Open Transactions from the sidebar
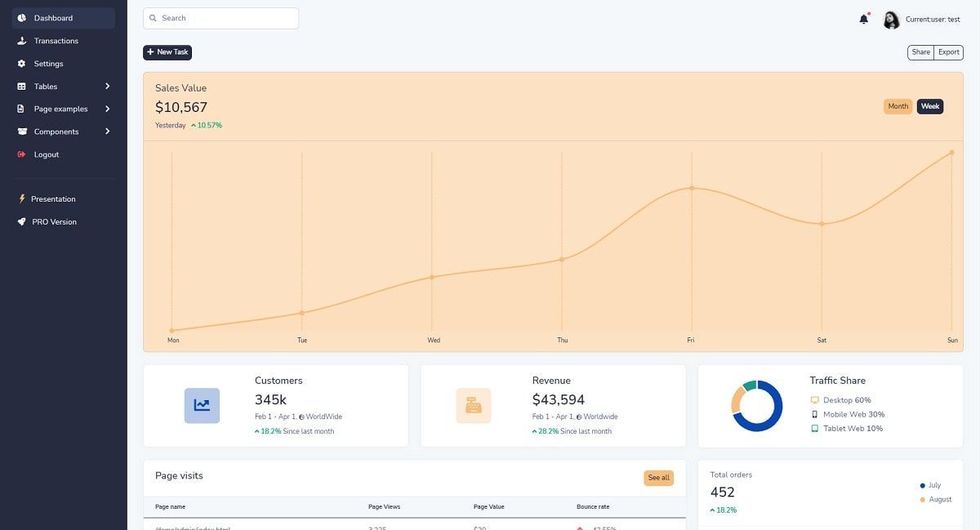Image resolution: width=980 pixels, height=530 pixels. tap(20, 40)
